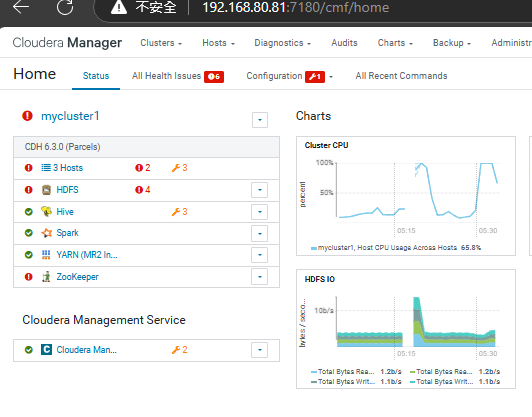Viewport: 532px width, 417px height.
Task: Open the Diagnostics menu
Action: [x=283, y=43]
